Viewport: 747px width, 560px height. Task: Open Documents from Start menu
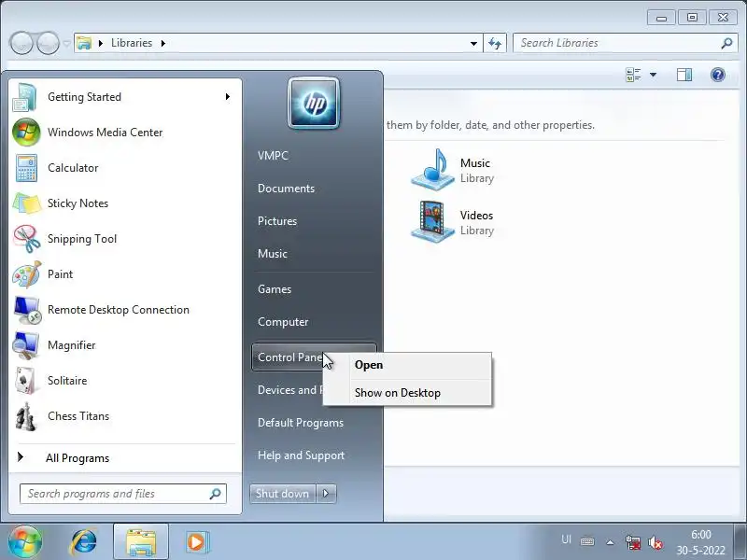(286, 189)
